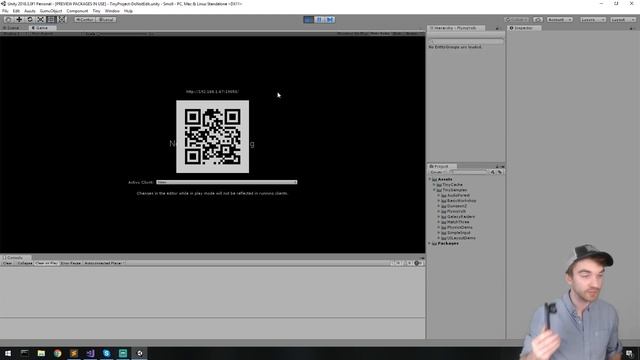The width and height of the screenshot is (640, 360).
Task: Expand the TinyCache folder
Action: (x=434, y=184)
